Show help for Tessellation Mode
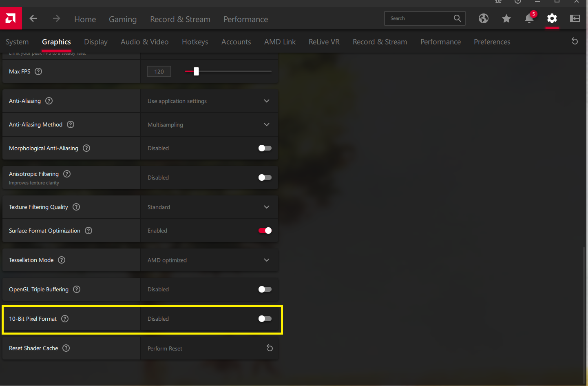 click(x=62, y=260)
